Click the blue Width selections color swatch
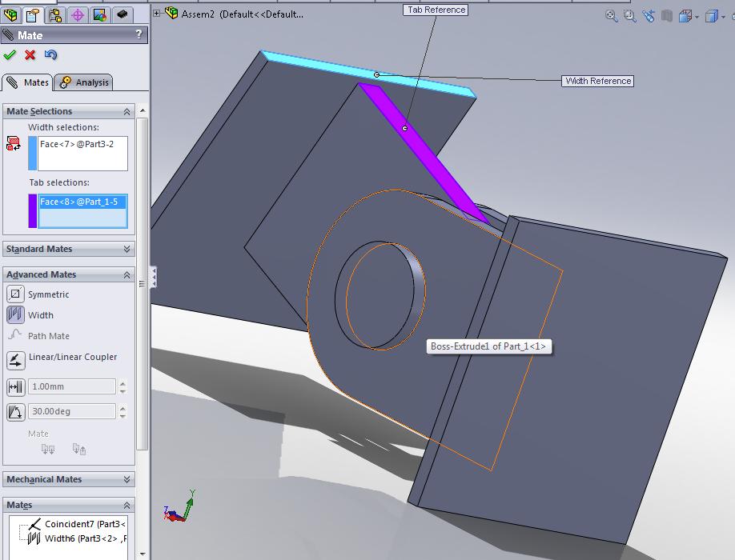Image resolution: width=735 pixels, height=560 pixels. point(32,153)
